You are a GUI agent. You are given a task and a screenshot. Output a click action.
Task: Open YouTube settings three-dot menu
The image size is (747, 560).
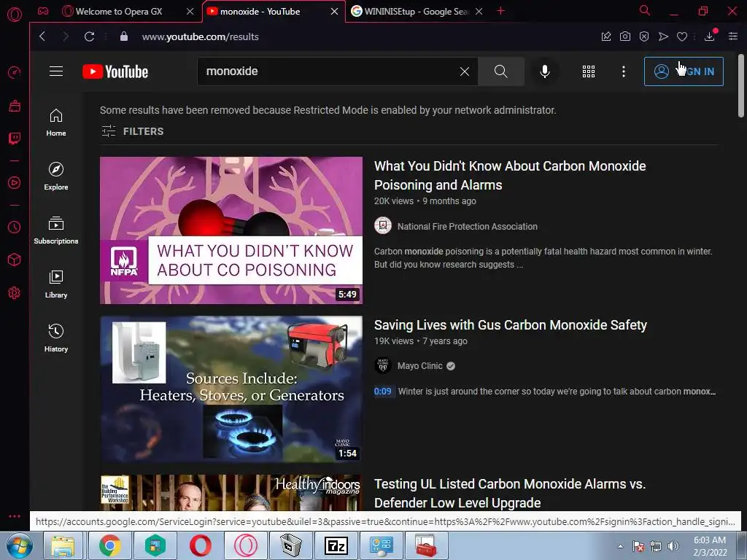[x=624, y=71]
